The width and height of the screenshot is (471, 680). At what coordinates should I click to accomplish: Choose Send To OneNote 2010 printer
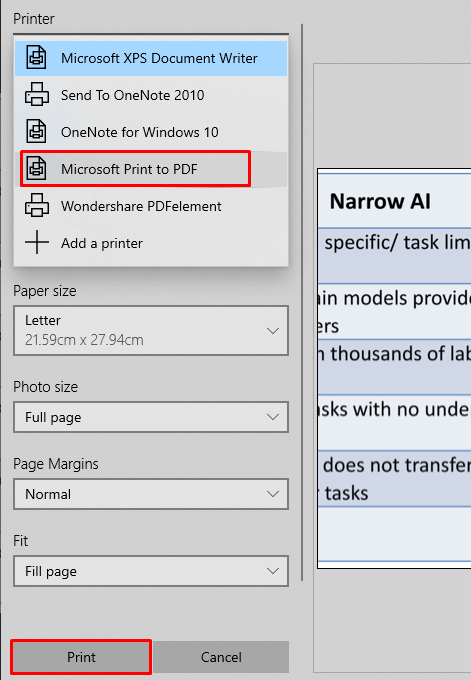pyautogui.click(x=151, y=95)
